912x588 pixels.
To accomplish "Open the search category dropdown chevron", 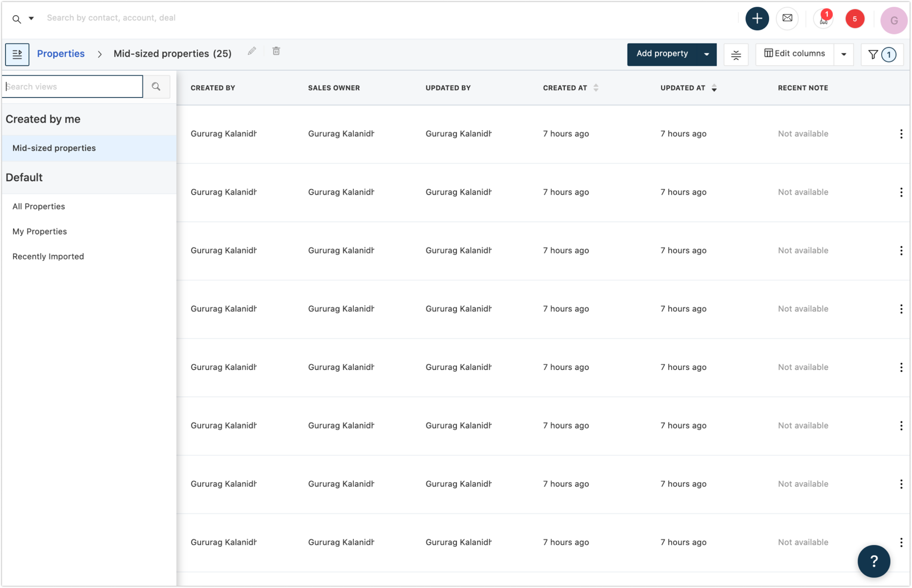I will tap(31, 18).
